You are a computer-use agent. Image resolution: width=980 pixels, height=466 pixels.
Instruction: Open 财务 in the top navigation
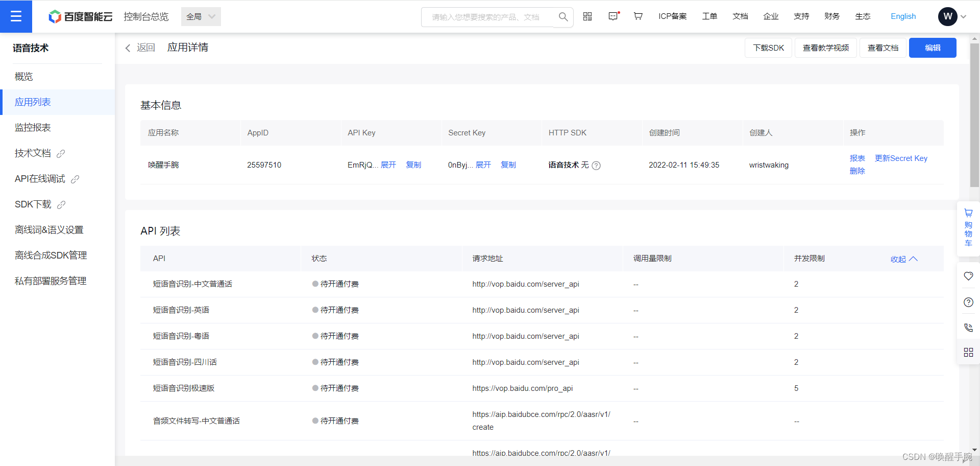coord(832,16)
